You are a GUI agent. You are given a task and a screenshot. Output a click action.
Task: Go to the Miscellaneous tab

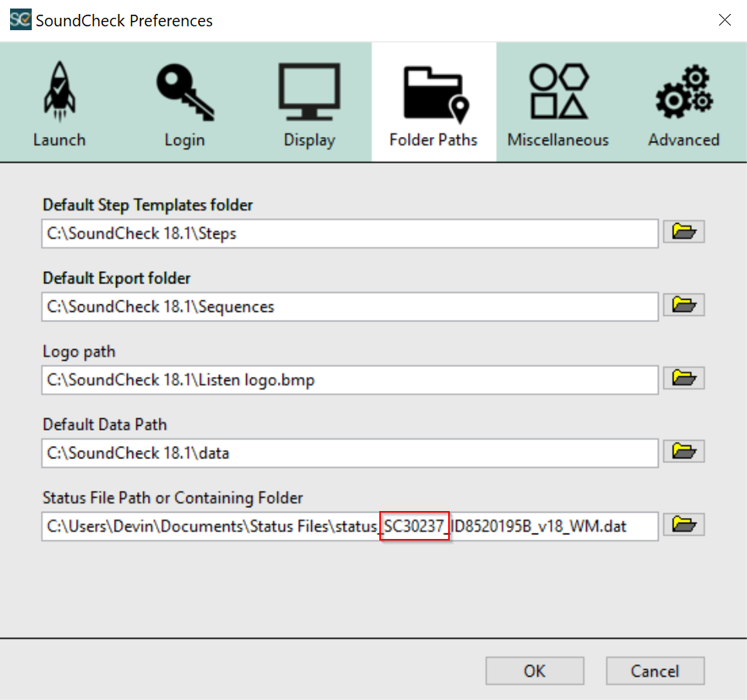558,103
